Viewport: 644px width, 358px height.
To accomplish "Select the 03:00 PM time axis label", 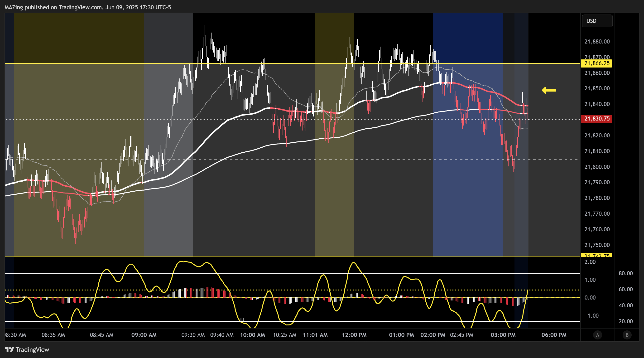I will pyautogui.click(x=503, y=335).
